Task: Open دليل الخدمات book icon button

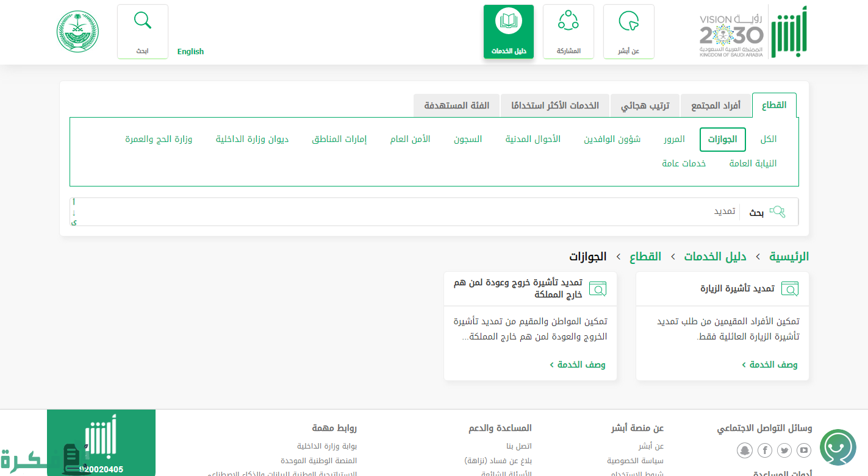Action: 509,32
